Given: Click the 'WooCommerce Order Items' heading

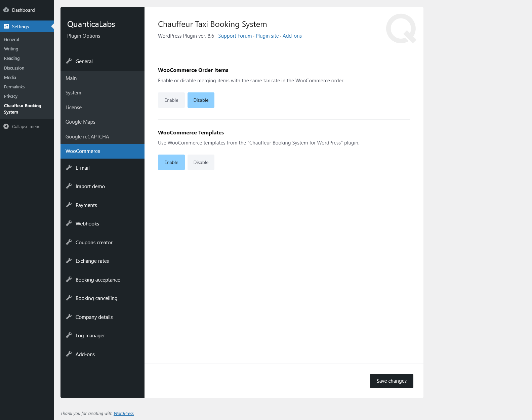Looking at the screenshot, I should point(193,70).
